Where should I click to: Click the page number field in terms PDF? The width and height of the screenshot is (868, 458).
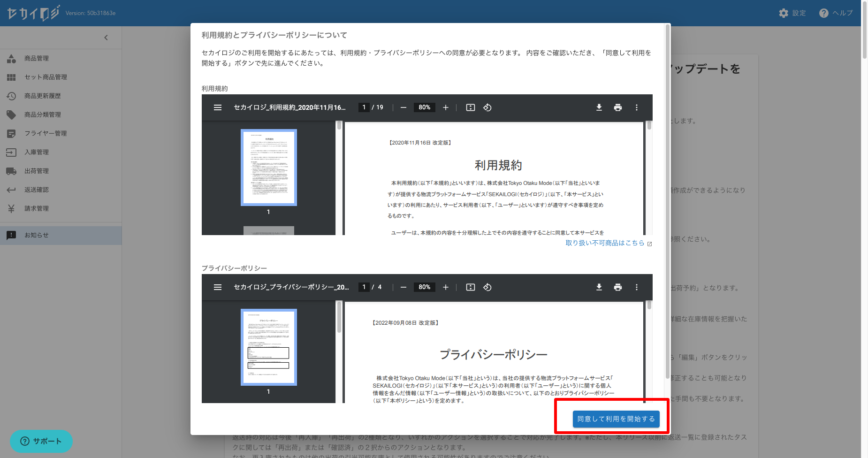tap(364, 107)
